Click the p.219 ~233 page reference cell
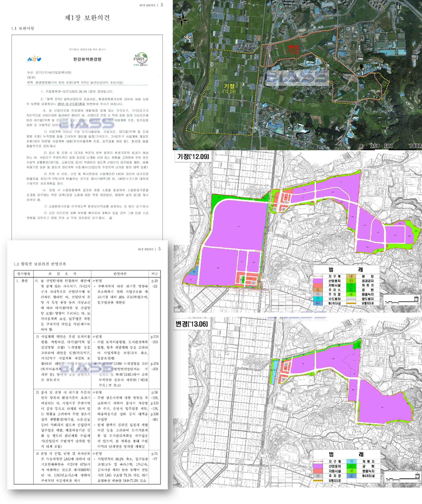The image size is (422, 504). click(154, 339)
